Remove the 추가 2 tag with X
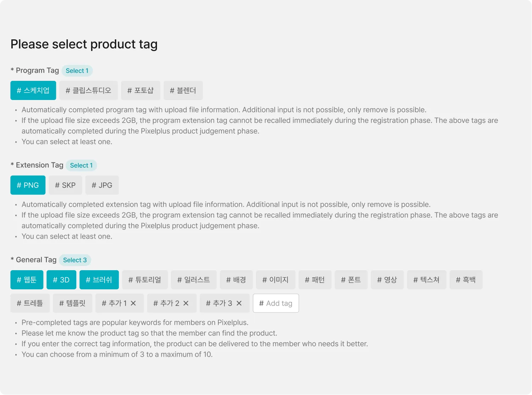The width and height of the screenshot is (532, 395). click(186, 303)
